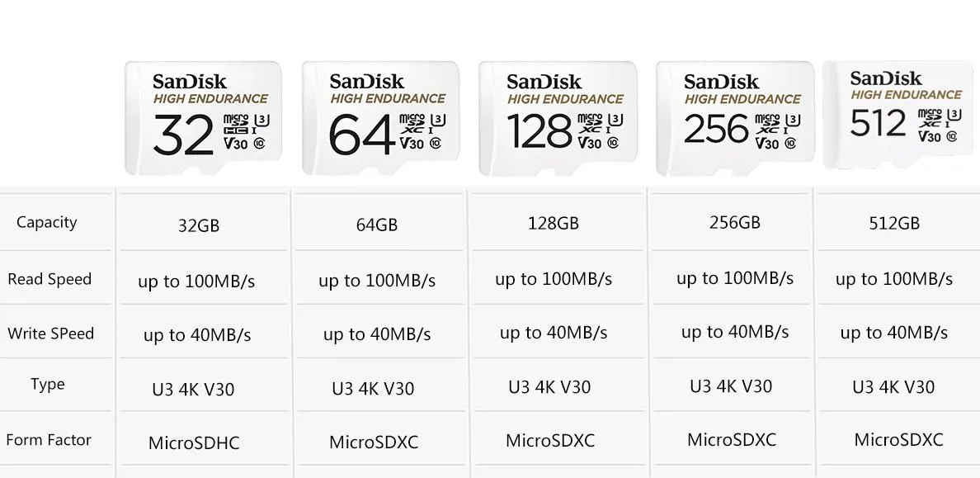Click the Type row label
The height and width of the screenshot is (478, 980).
pos(48,384)
